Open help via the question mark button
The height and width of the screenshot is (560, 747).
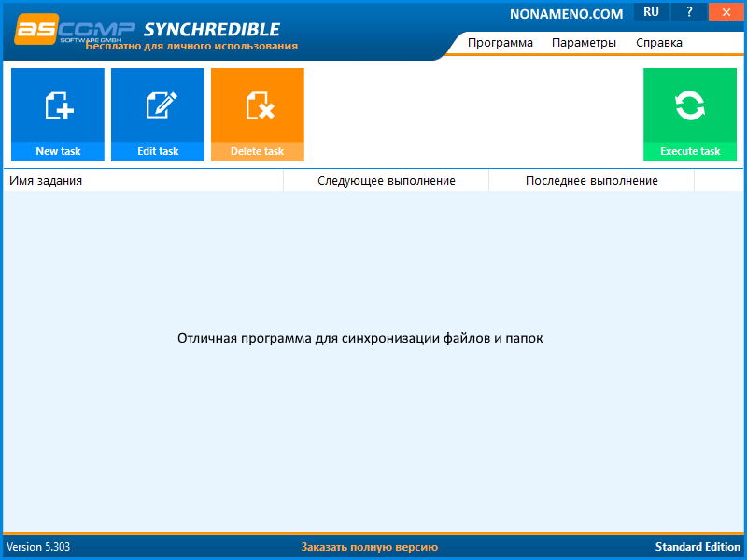(689, 12)
